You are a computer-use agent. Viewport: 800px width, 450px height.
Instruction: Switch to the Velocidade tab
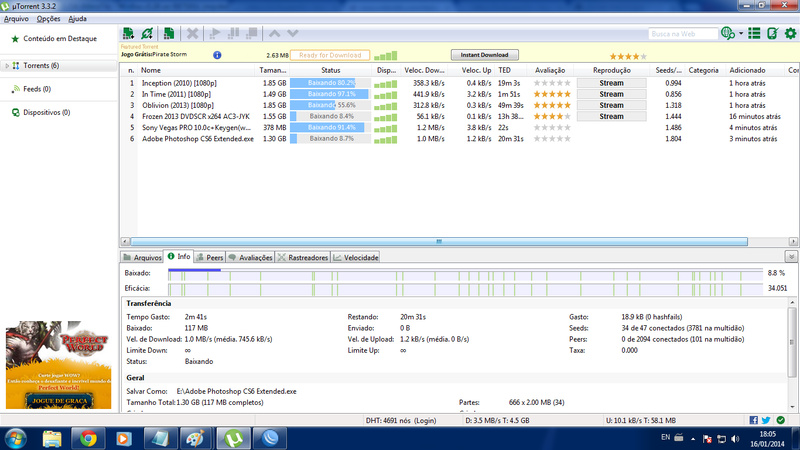(x=356, y=258)
